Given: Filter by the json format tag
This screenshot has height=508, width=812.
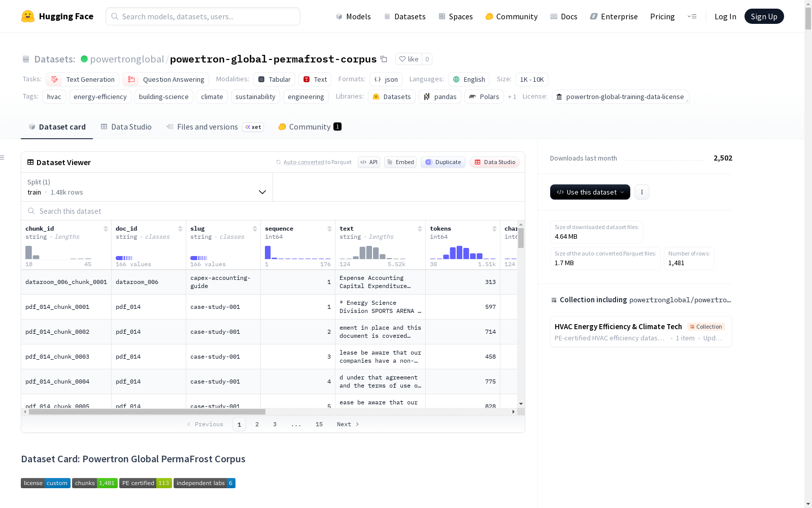Looking at the screenshot, I should pos(386,79).
